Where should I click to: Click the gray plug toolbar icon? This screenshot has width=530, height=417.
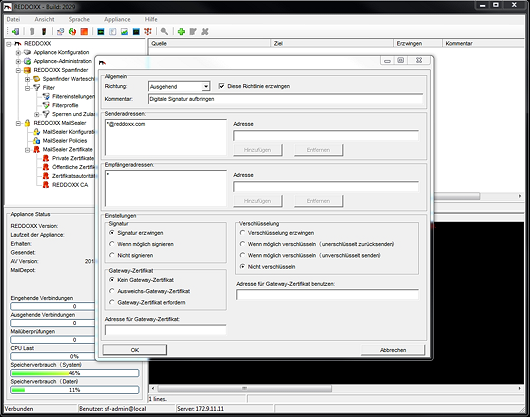32,31
